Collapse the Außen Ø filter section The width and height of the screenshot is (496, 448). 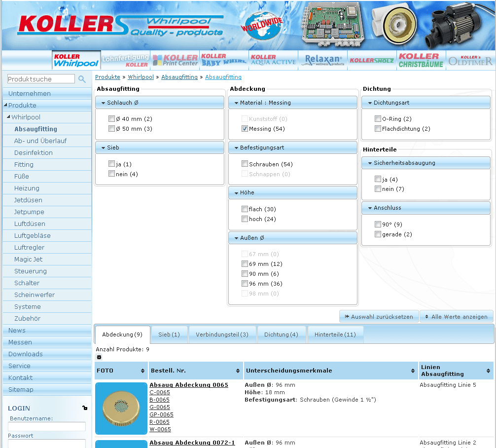[293, 238]
